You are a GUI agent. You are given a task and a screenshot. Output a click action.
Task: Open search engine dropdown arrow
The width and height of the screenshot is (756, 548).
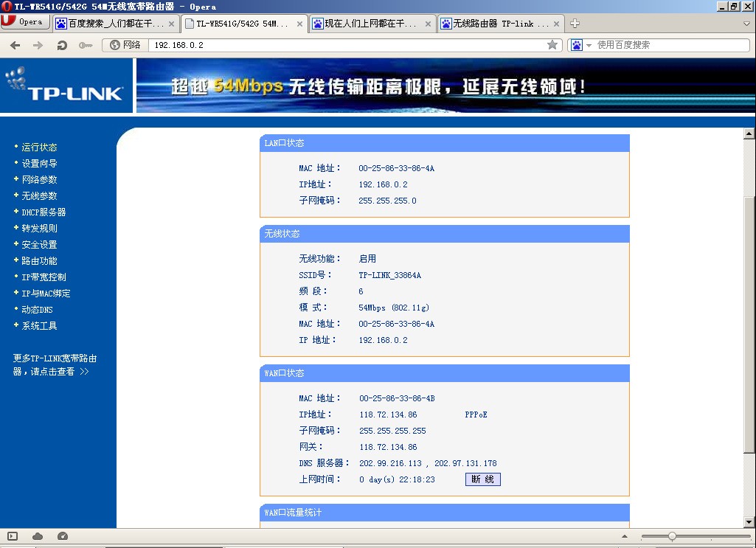[x=589, y=45]
